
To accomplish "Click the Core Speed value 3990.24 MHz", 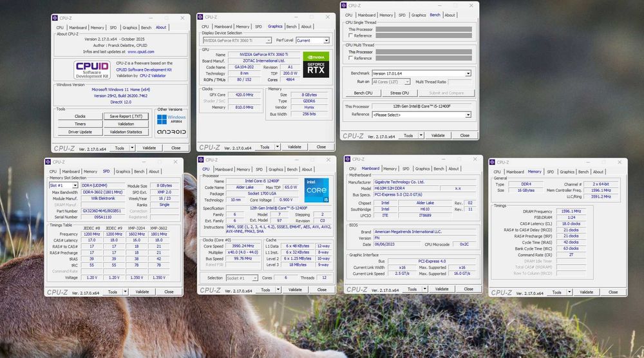I will tap(243, 246).
